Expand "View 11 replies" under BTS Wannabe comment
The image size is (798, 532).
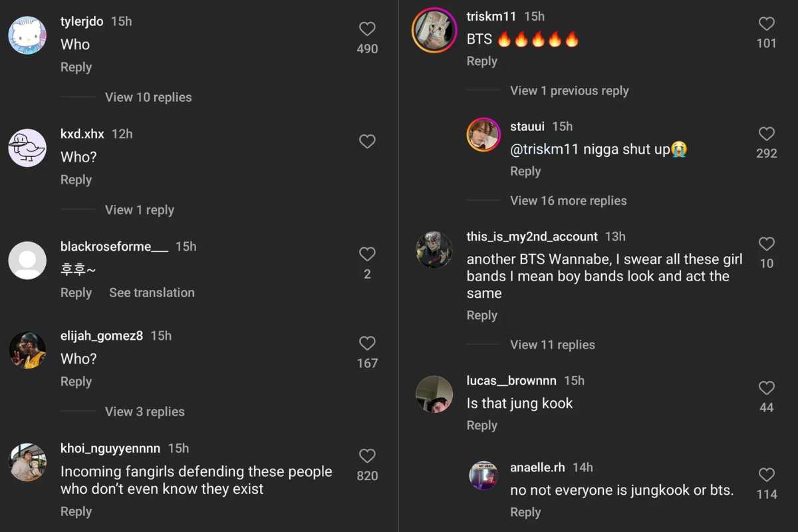(x=552, y=344)
